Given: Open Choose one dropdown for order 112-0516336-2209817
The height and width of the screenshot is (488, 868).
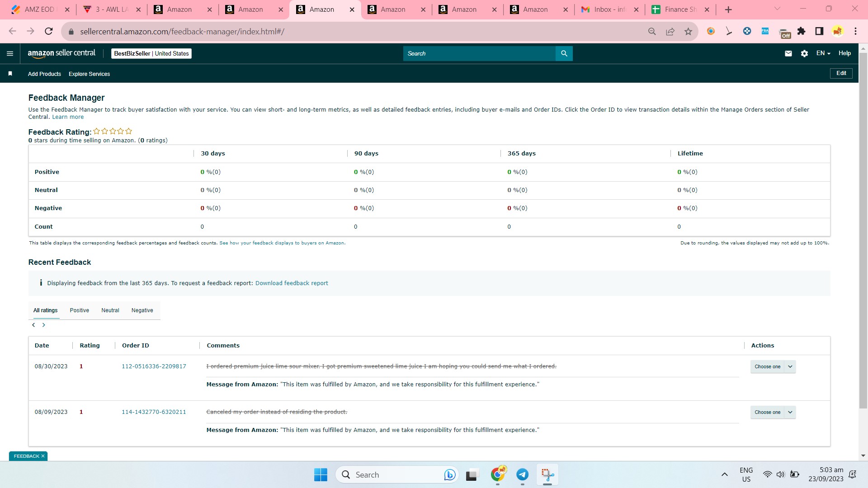Looking at the screenshot, I should pos(773,366).
